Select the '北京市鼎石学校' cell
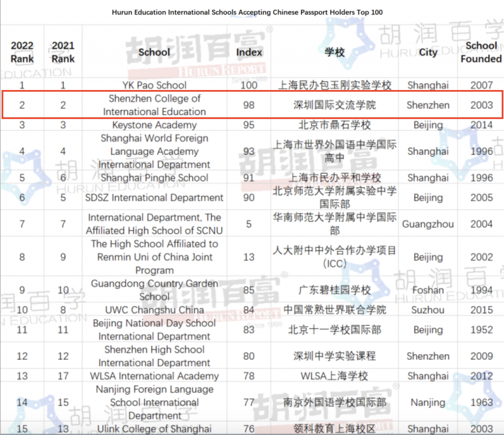 coord(335,125)
